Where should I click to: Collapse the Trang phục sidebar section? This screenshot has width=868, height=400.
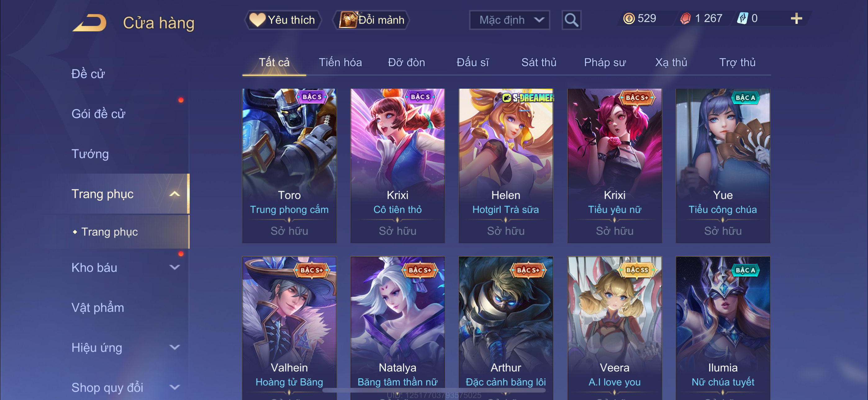tap(174, 194)
